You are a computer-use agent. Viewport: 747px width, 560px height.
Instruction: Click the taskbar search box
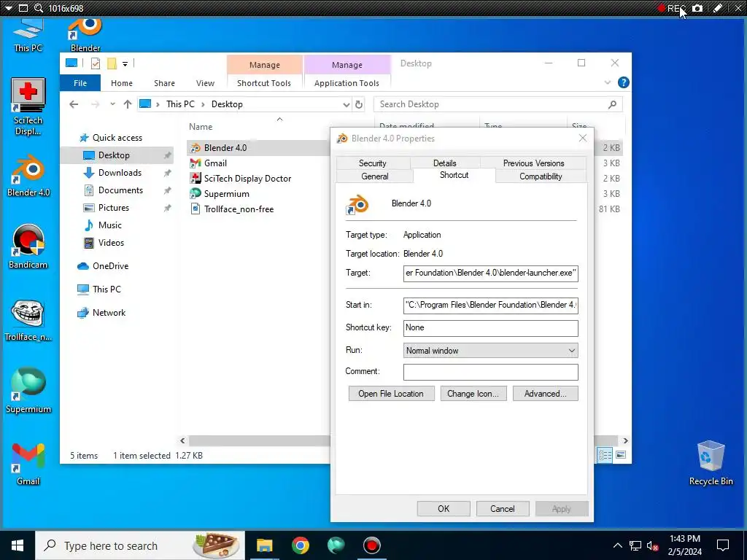140,545
